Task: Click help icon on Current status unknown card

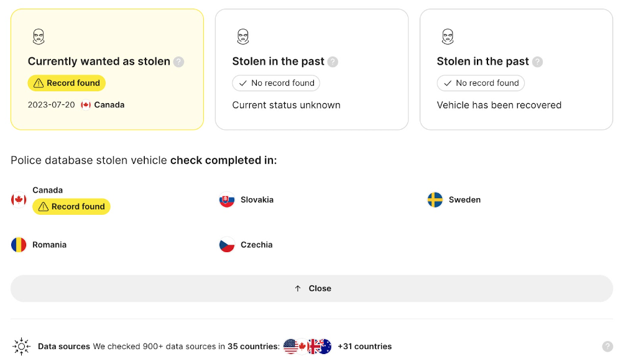Action: 333,62
